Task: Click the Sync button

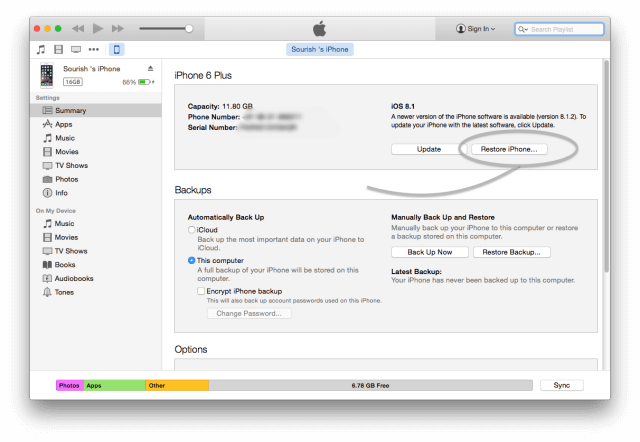Action: point(562,385)
